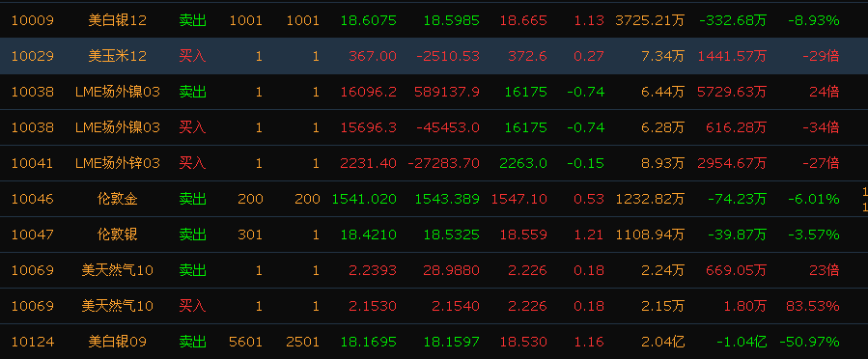Select LME场外镍03 sell position row

(434, 92)
